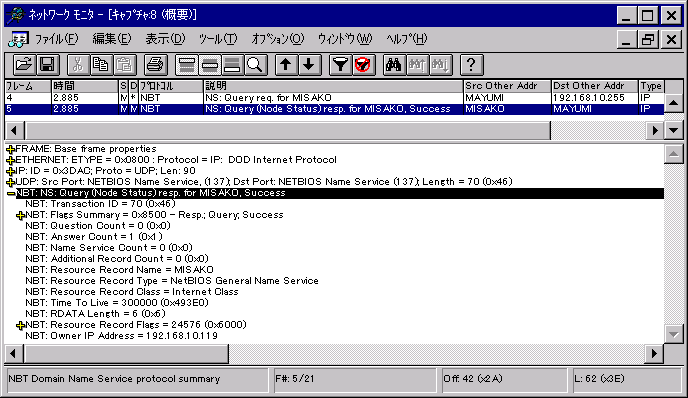Click the Find next binoculars icon

(x=440, y=65)
